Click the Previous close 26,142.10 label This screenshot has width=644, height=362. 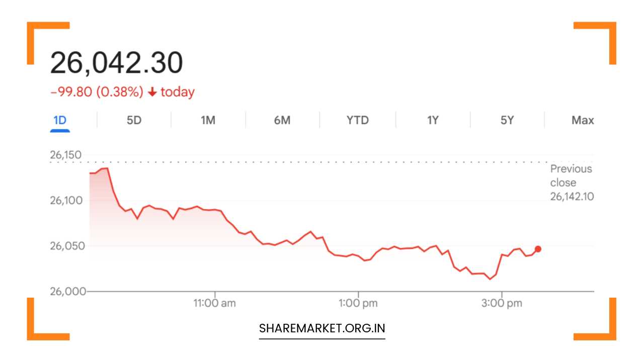point(572,183)
